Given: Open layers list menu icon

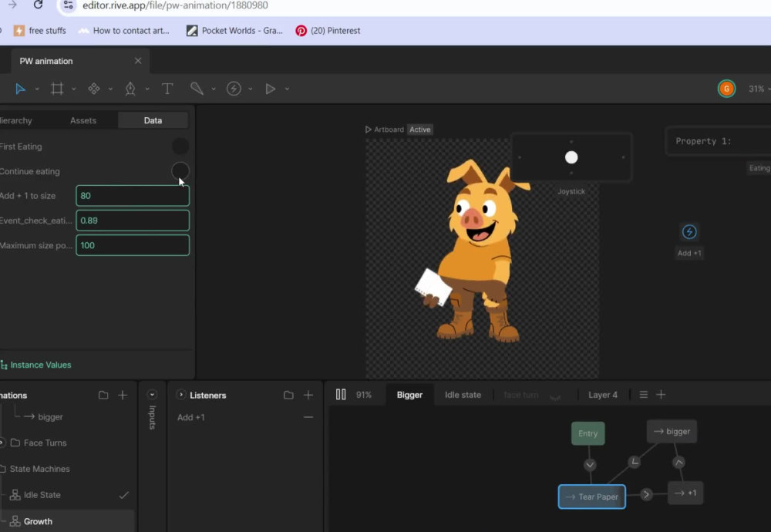Looking at the screenshot, I should click(x=643, y=395).
